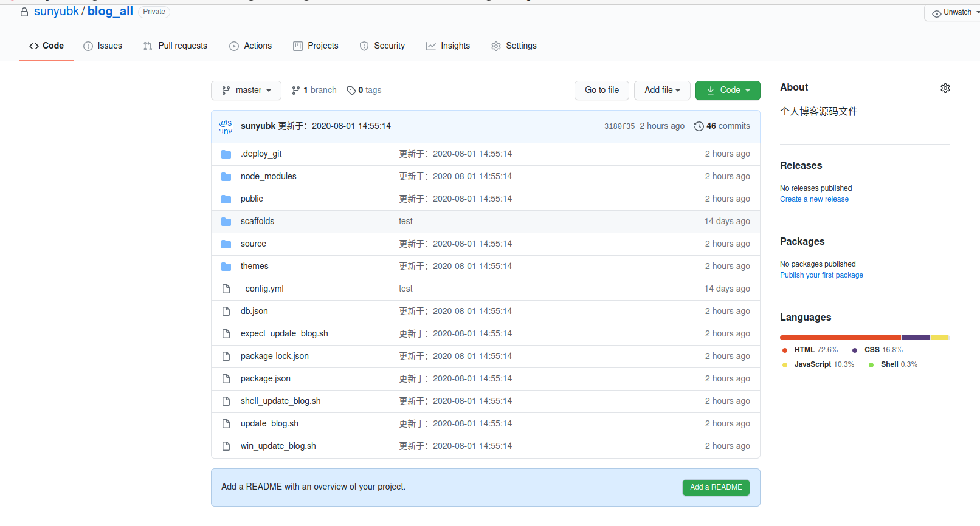Viewport: 980px width, 526px height.
Task: Click the Private repository badge
Action: point(154,12)
